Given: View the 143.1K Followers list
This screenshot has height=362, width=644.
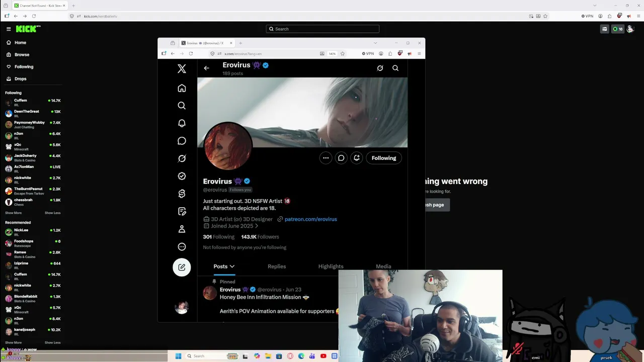Looking at the screenshot, I should point(260,237).
